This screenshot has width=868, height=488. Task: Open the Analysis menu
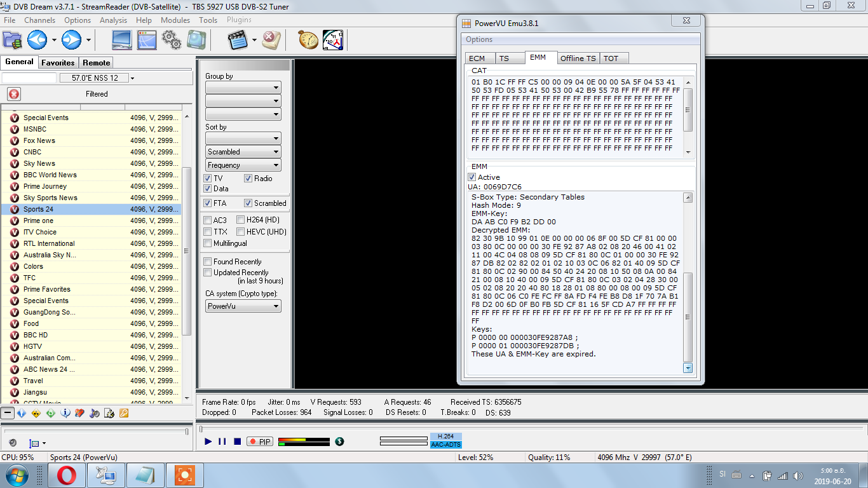pyautogui.click(x=113, y=20)
